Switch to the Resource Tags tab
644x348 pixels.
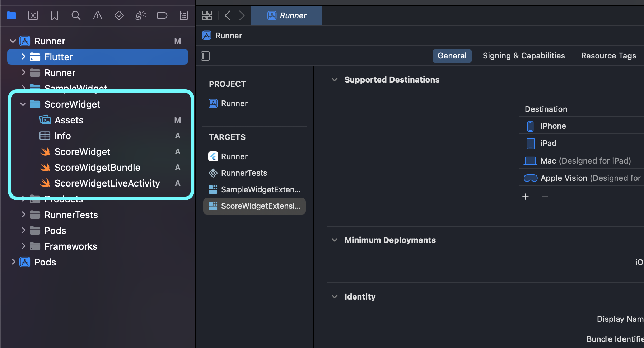(608, 56)
